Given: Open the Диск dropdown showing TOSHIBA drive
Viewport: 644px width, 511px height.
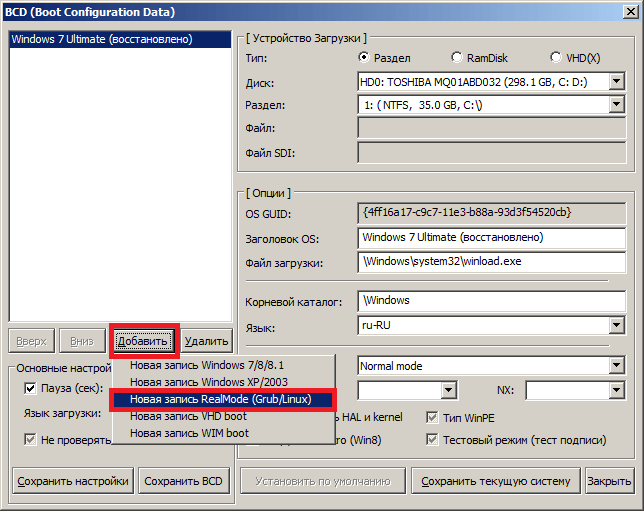Looking at the screenshot, I should (617, 82).
